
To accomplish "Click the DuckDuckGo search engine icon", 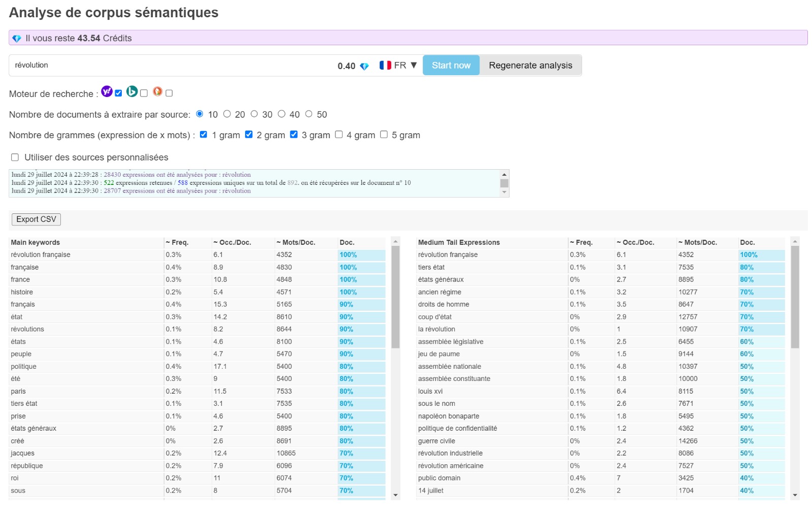I will 157,91.
